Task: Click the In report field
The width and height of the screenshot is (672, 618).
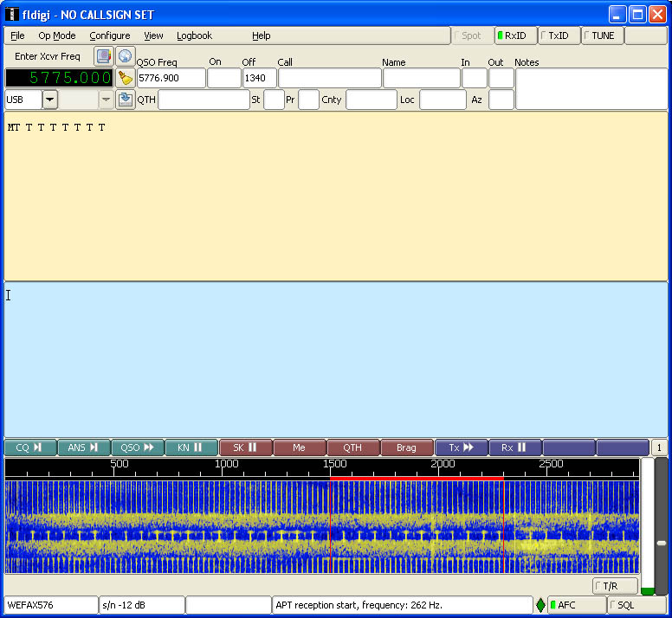Action: pyautogui.click(x=475, y=78)
